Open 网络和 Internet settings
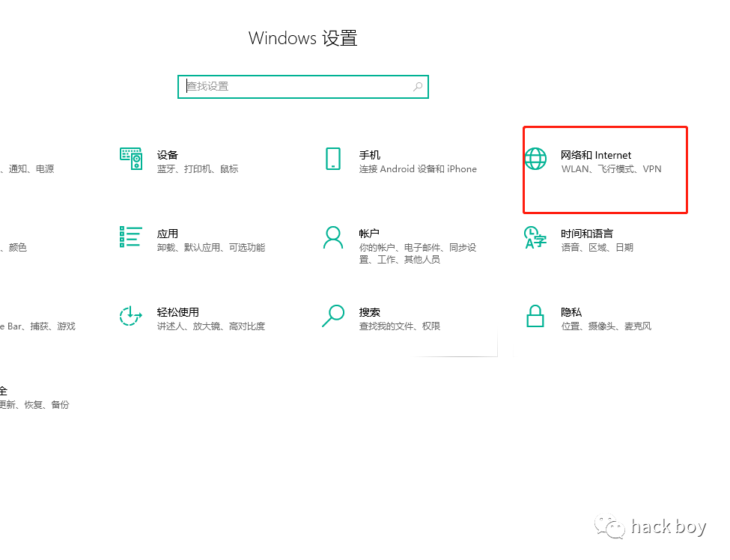Image resolution: width=730 pixels, height=560 pixels. (596, 155)
